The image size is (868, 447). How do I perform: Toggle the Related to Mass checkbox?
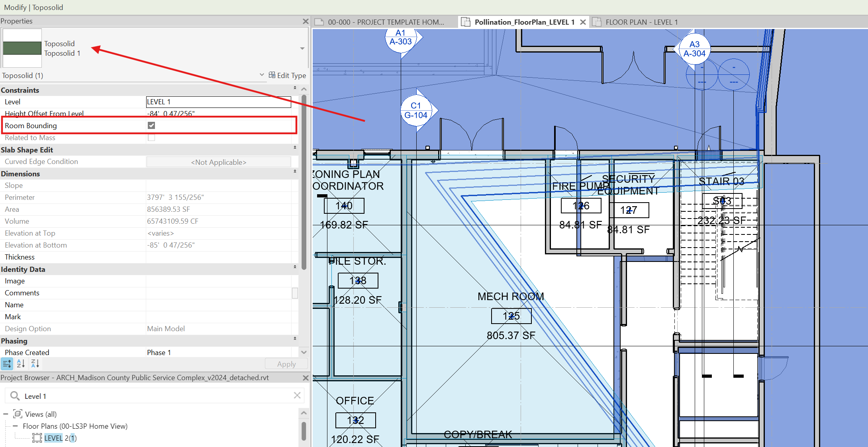[151, 138]
